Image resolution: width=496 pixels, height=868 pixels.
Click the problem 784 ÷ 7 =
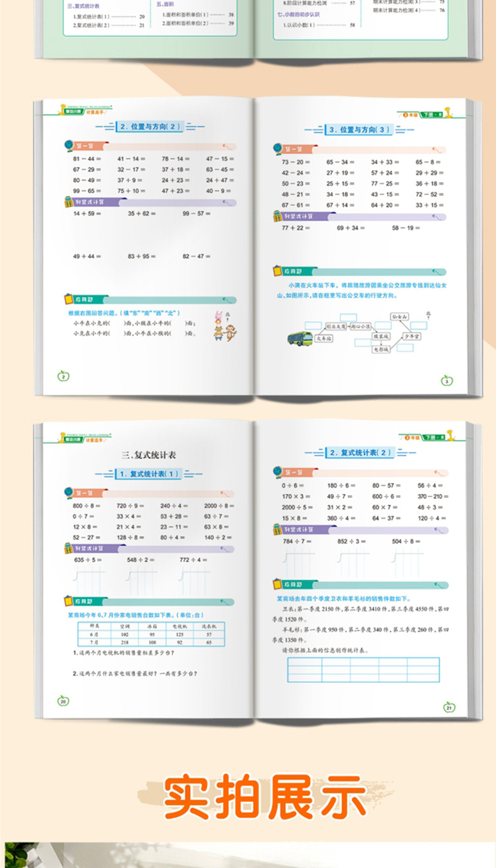297,540
